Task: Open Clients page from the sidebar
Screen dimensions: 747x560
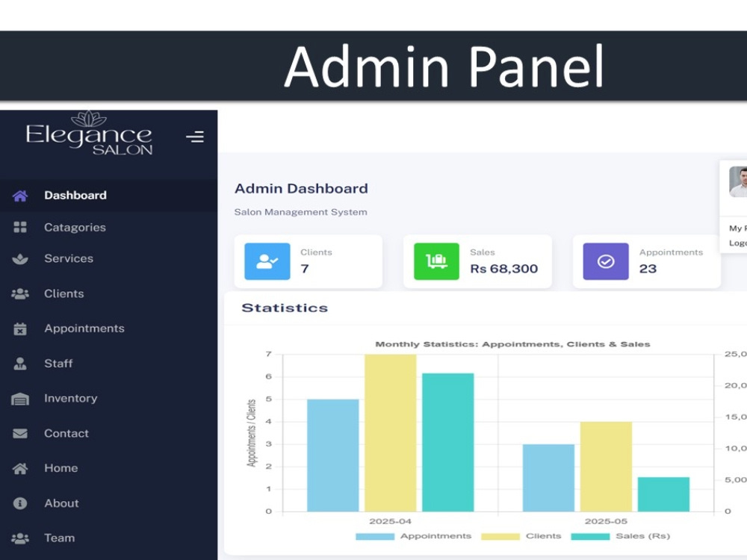Action: (x=108, y=293)
